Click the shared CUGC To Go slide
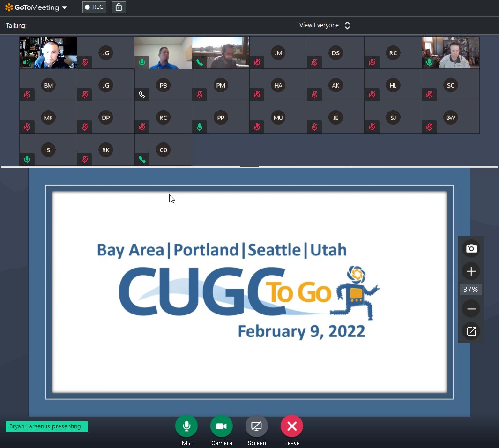Image resolution: width=499 pixels, height=448 pixels. (x=249, y=292)
